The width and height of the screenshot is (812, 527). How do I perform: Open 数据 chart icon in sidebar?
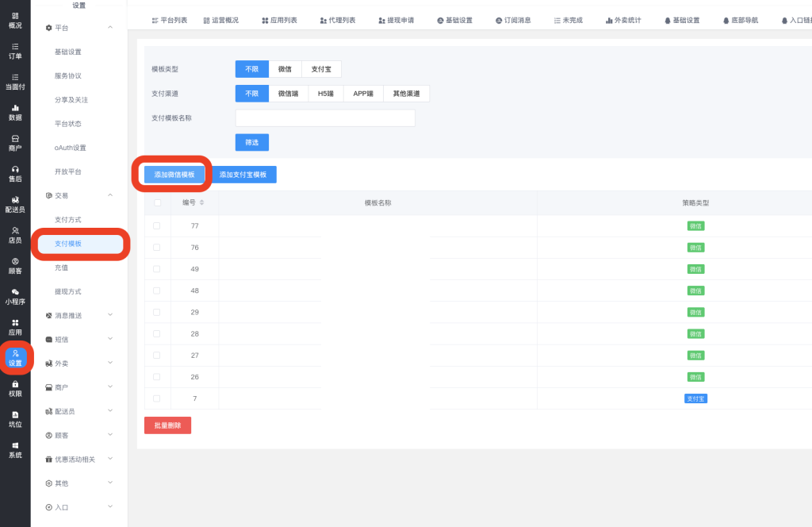click(15, 107)
